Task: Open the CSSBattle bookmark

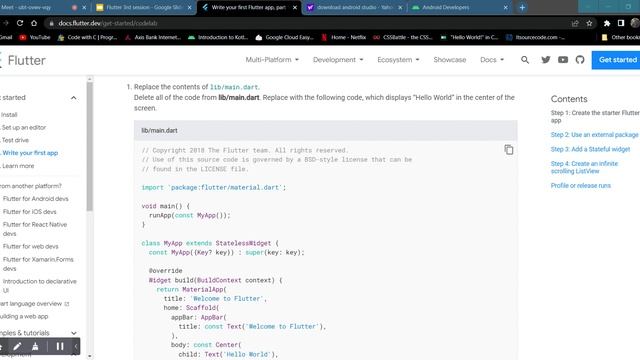Action: click(403, 37)
